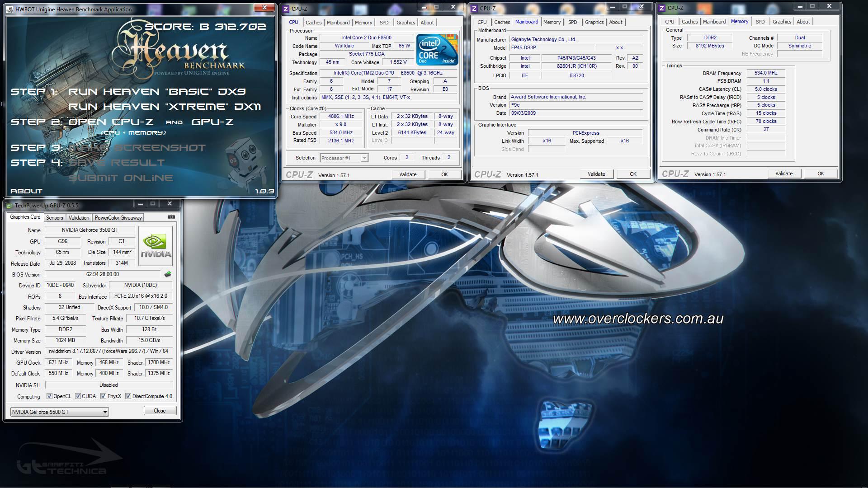Open the PowerColor Giveaway tab

tap(118, 218)
